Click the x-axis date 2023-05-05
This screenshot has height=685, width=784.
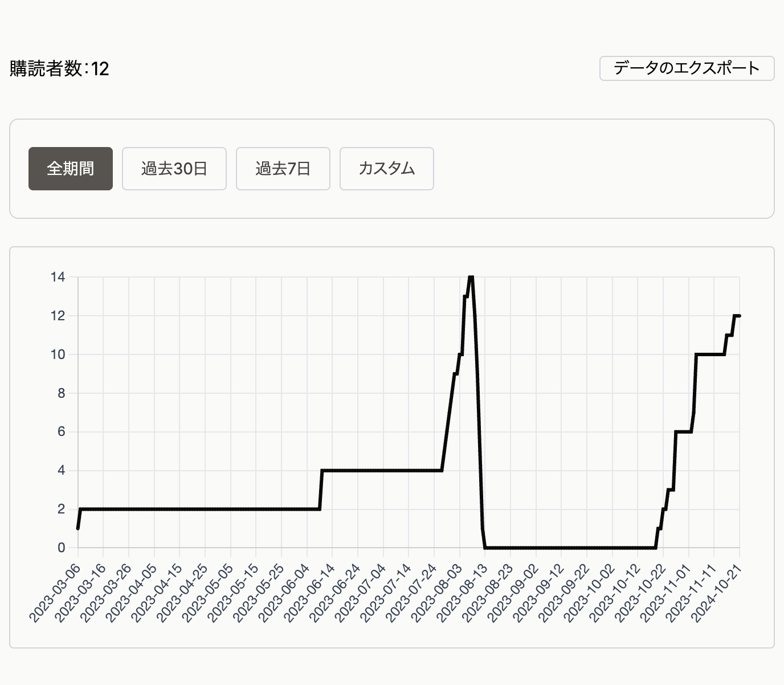coord(209,592)
